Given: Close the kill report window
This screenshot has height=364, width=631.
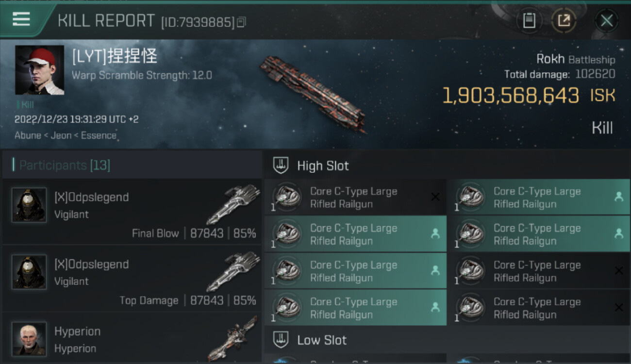Looking at the screenshot, I should (607, 21).
